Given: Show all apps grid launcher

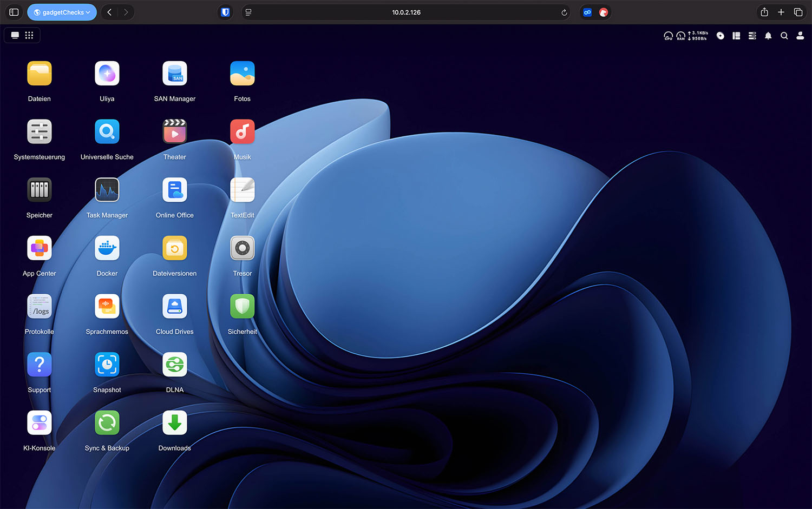Looking at the screenshot, I should (x=29, y=35).
